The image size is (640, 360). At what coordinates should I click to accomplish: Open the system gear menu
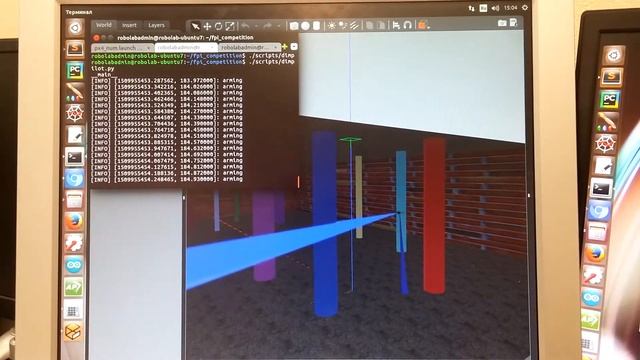[525, 8]
